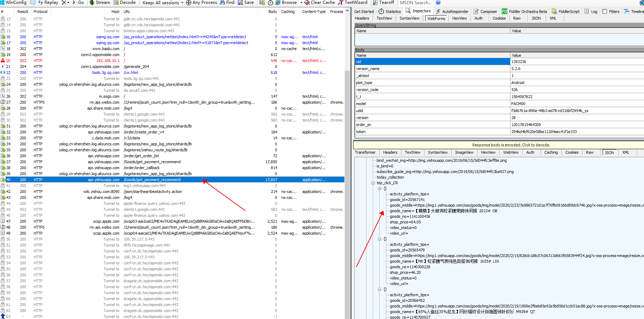
Task: Collapse the object node containing goods_id=20567141
Action: coord(379,189)
